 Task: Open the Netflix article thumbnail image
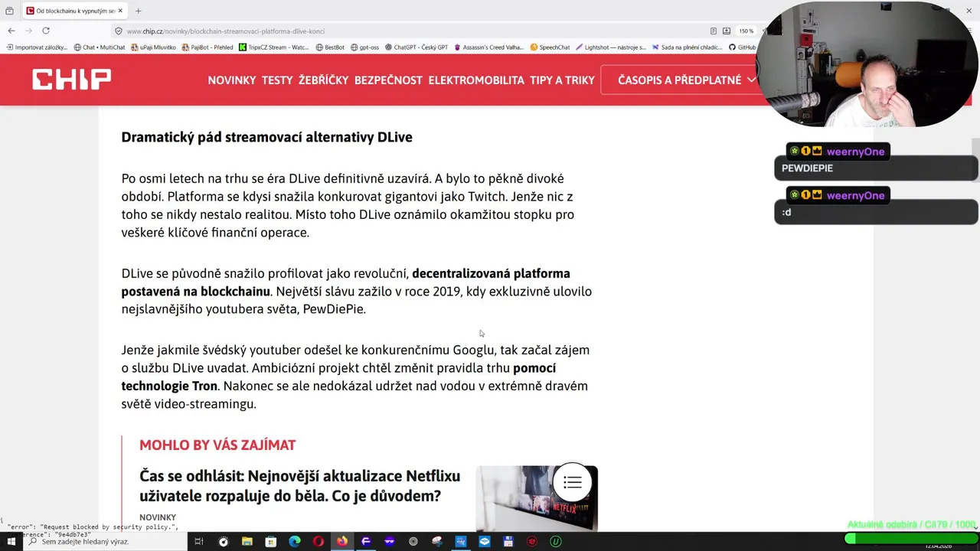pos(537,498)
